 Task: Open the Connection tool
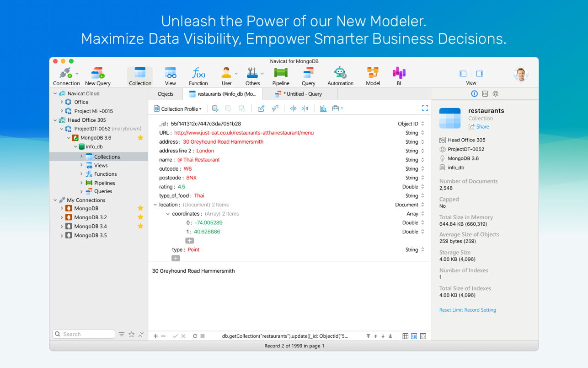tap(66, 76)
